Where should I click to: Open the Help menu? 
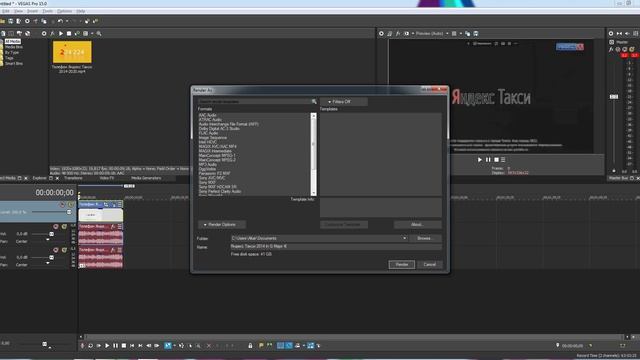[81, 11]
